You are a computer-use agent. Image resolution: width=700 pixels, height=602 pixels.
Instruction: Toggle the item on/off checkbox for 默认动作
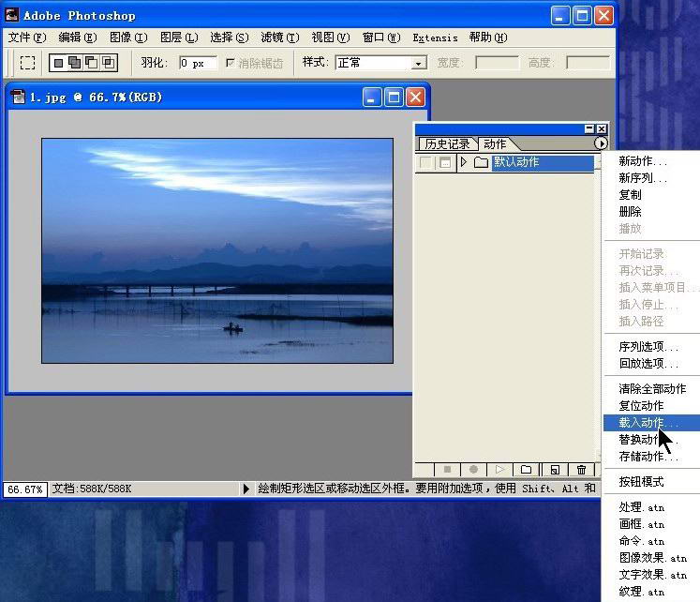click(426, 163)
